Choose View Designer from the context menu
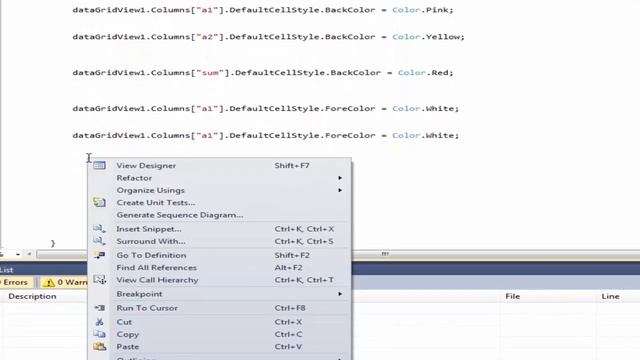This screenshot has width=640, height=360. pyautogui.click(x=219, y=165)
